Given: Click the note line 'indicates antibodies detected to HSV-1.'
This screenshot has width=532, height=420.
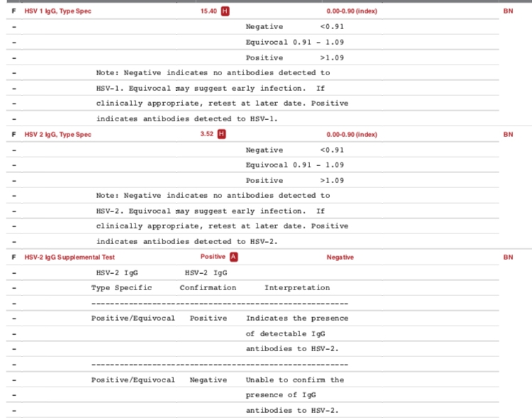Looking at the screenshot, I should (187, 118).
